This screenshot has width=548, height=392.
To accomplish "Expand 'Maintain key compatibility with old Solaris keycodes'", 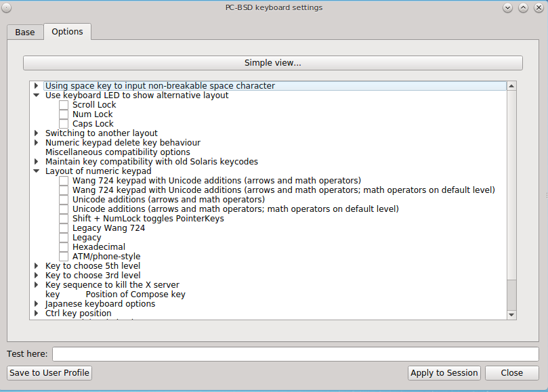I will (36, 161).
